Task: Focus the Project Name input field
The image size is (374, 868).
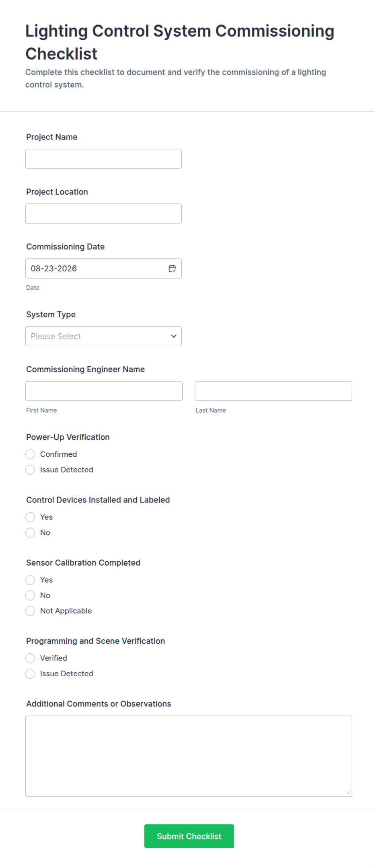Action: (103, 159)
